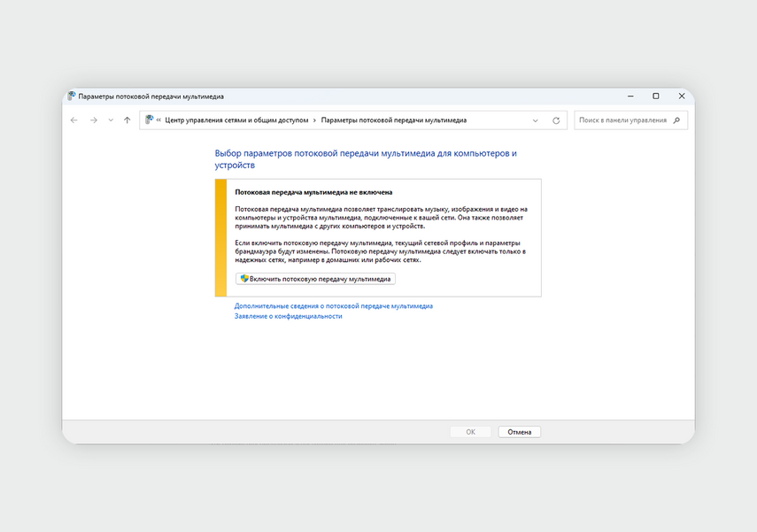This screenshot has width=757, height=532.
Task: Go up one level arrow
Action: (127, 120)
